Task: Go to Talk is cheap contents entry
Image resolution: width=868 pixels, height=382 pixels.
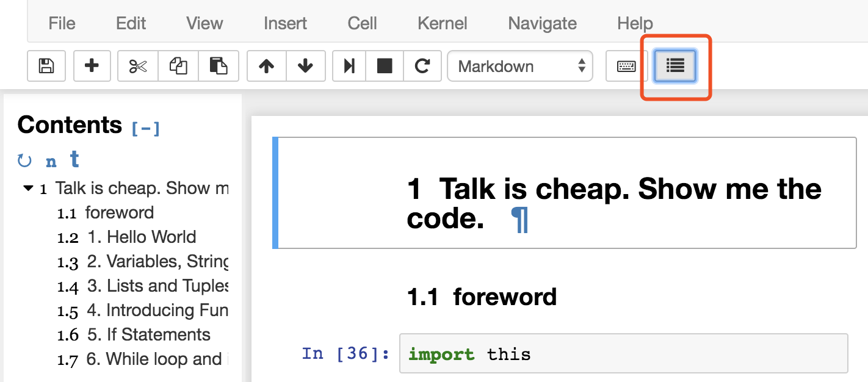Action: (142, 188)
